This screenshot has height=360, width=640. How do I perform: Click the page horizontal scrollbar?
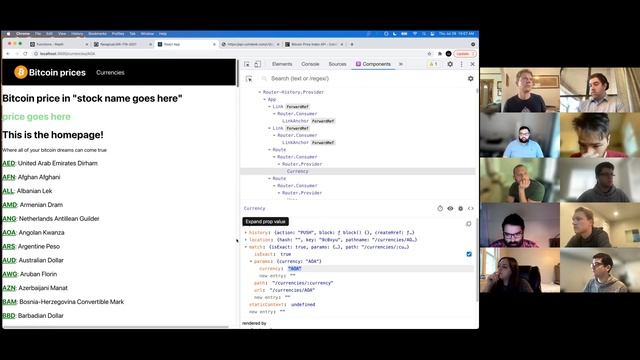[x=116, y=327]
